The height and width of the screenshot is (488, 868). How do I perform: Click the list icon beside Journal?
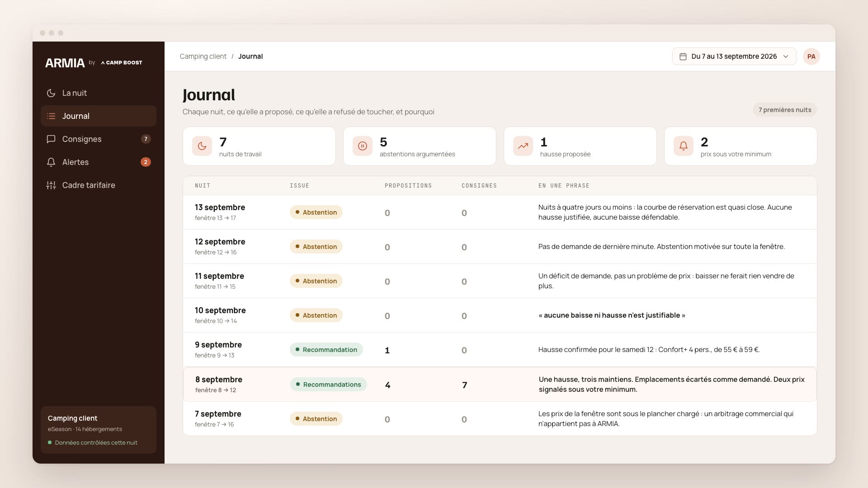pyautogui.click(x=51, y=116)
